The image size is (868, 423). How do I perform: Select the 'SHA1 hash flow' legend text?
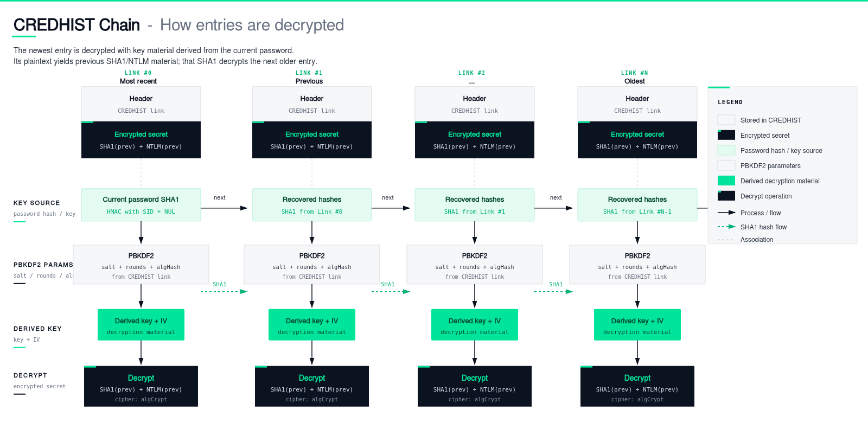point(763,227)
